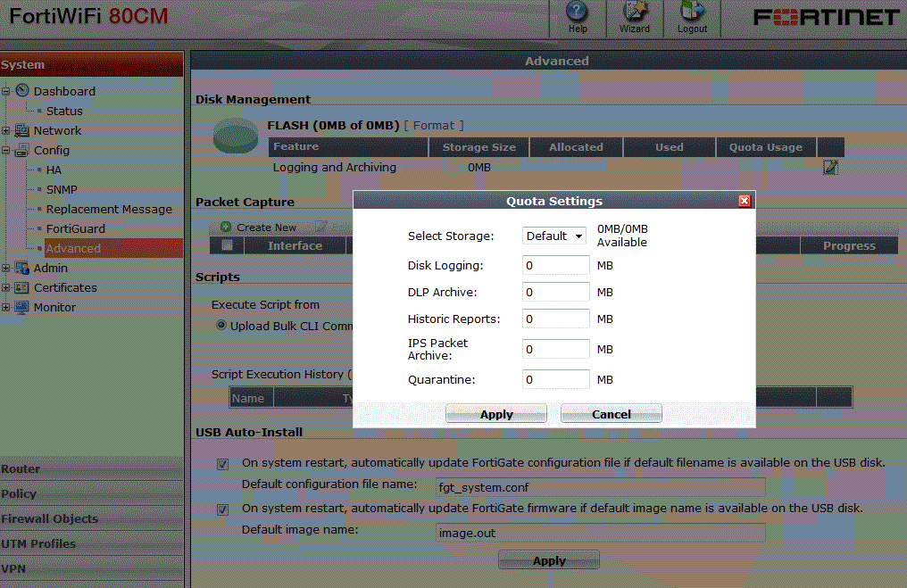This screenshot has width=907, height=588.
Task: Expand the Certificates tree node
Action: coord(5,288)
